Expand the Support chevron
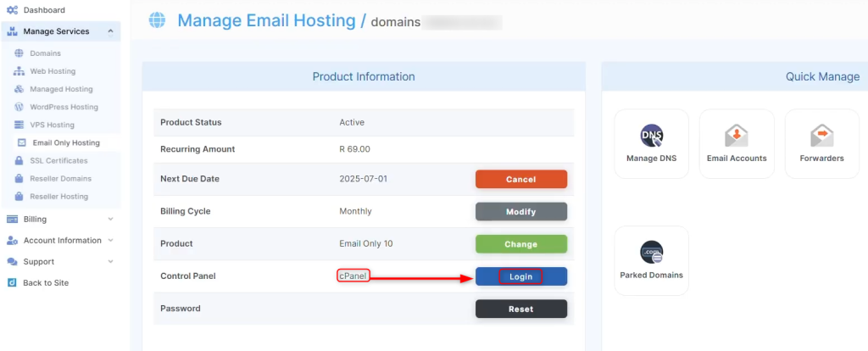 tap(110, 261)
